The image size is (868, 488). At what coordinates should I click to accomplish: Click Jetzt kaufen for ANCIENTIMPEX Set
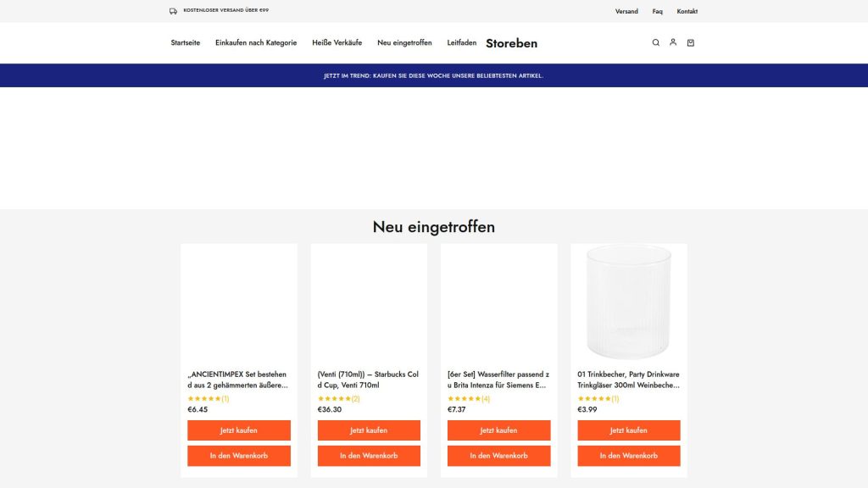click(238, 430)
